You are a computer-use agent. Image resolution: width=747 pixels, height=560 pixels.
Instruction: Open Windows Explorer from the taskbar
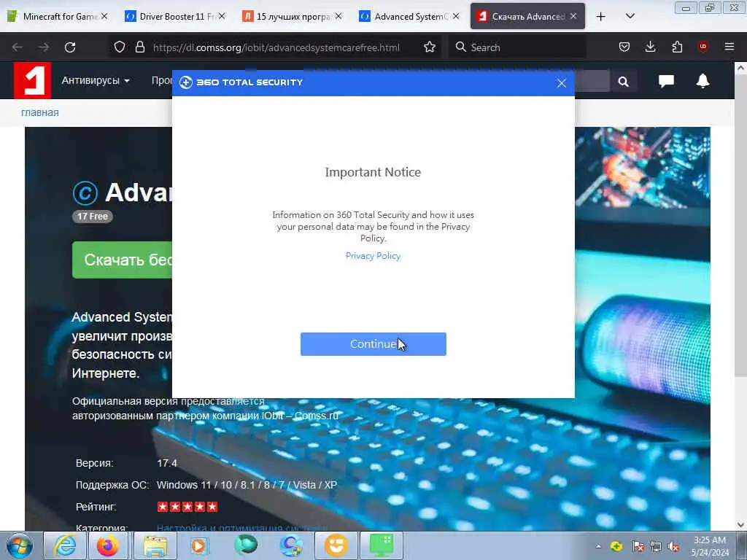coord(155,545)
